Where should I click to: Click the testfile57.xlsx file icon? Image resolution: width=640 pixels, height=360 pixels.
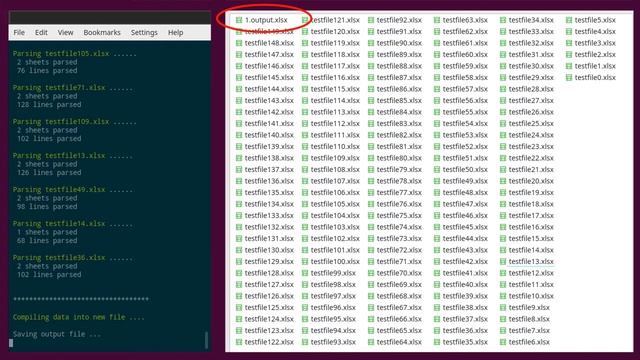point(437,89)
